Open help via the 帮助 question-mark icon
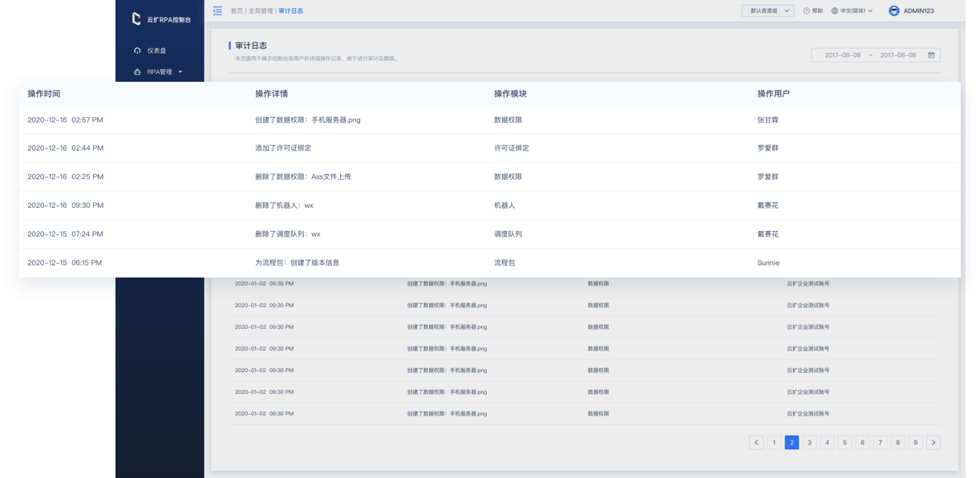This screenshot has width=980, height=478. (806, 11)
